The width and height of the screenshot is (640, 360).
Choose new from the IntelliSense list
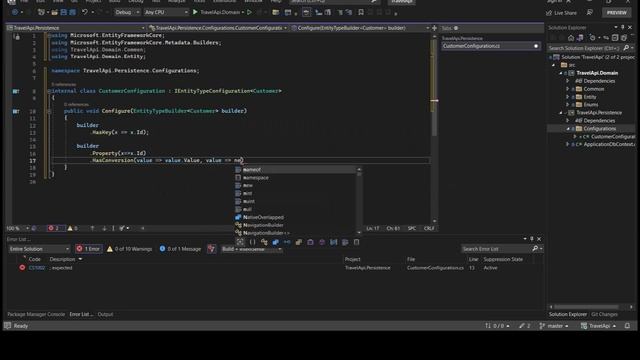pos(296,185)
